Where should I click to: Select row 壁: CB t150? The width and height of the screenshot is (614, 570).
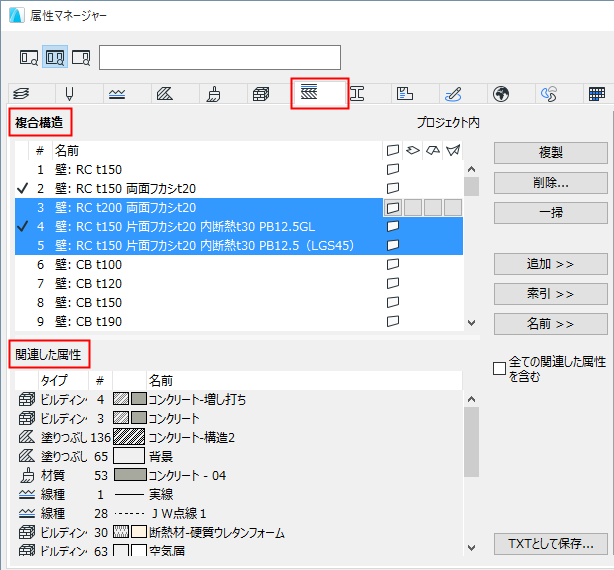(239, 303)
